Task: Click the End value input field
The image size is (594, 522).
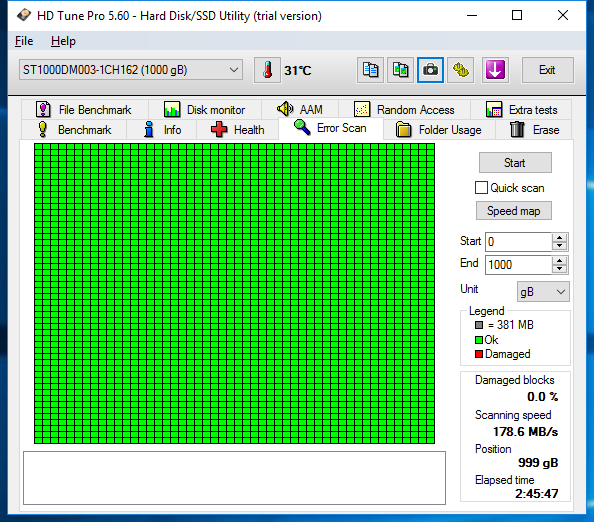Action: click(x=518, y=264)
